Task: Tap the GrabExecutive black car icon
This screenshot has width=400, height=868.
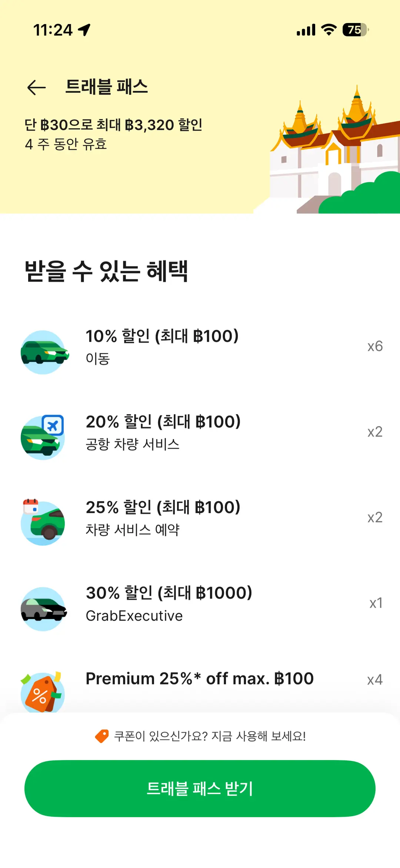Action: click(44, 609)
